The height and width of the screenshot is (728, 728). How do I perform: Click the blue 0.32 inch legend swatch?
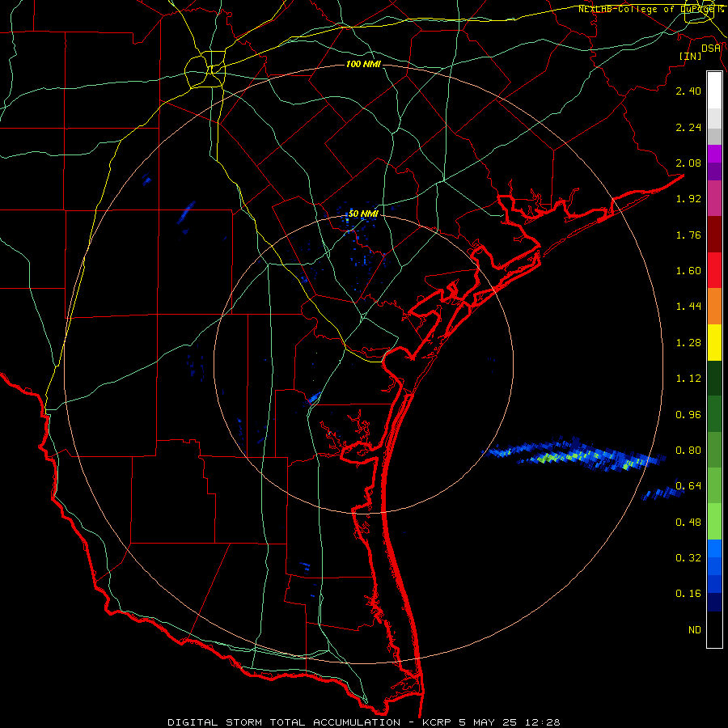click(x=714, y=548)
